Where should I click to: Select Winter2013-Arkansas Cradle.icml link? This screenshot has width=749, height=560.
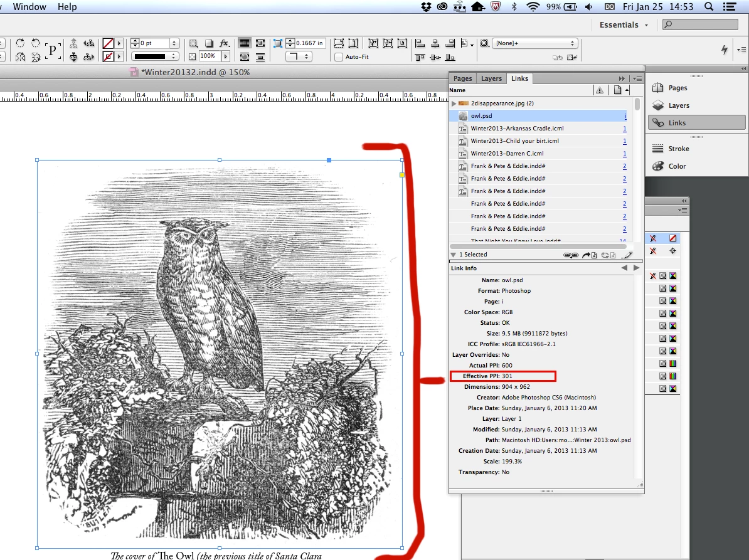point(539,129)
